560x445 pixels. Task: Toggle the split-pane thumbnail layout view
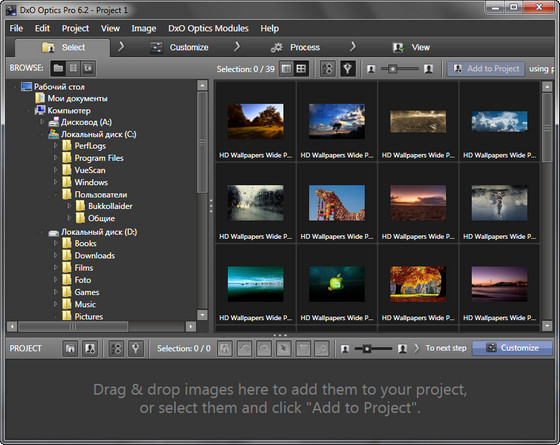286,69
